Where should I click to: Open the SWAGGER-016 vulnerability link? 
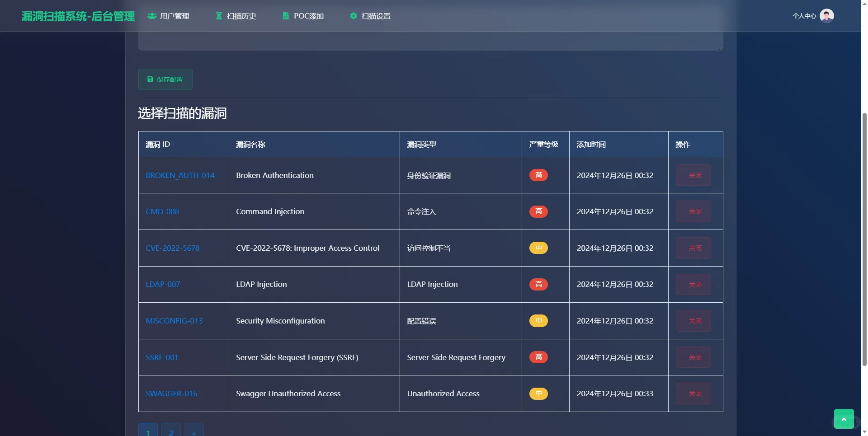pyautogui.click(x=171, y=394)
